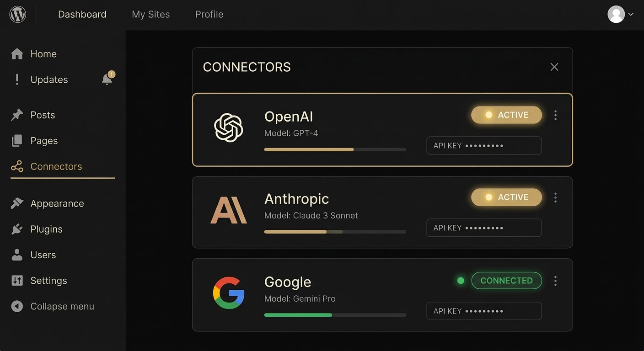Toggle the OpenAI ACTIVE switch off
The height and width of the screenshot is (351, 644).
pyautogui.click(x=506, y=115)
